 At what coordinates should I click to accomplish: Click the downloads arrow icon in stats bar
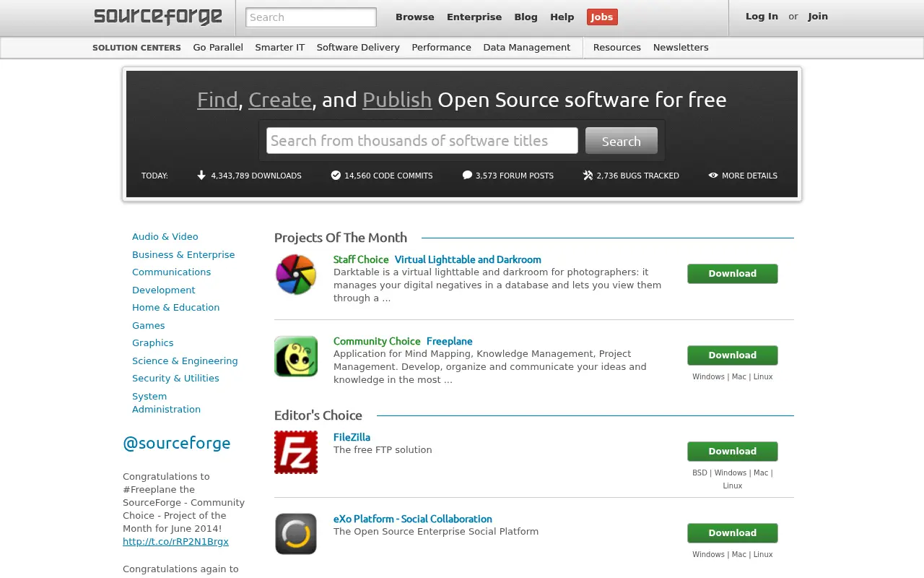201,175
